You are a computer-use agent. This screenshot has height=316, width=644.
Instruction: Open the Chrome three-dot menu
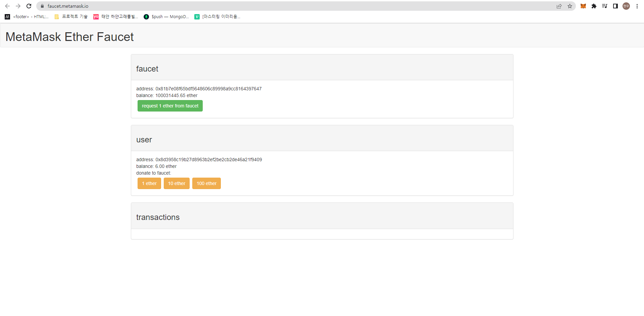(x=637, y=6)
